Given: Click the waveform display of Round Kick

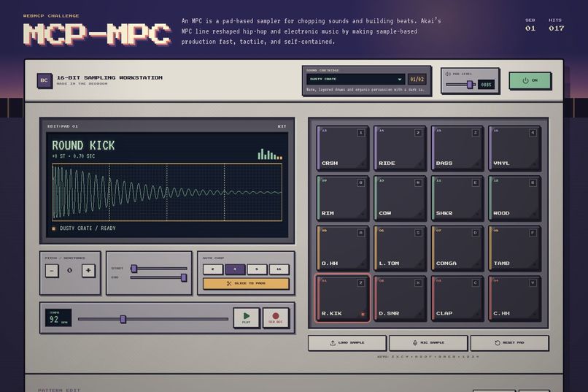Looking at the screenshot, I should click(167, 192).
